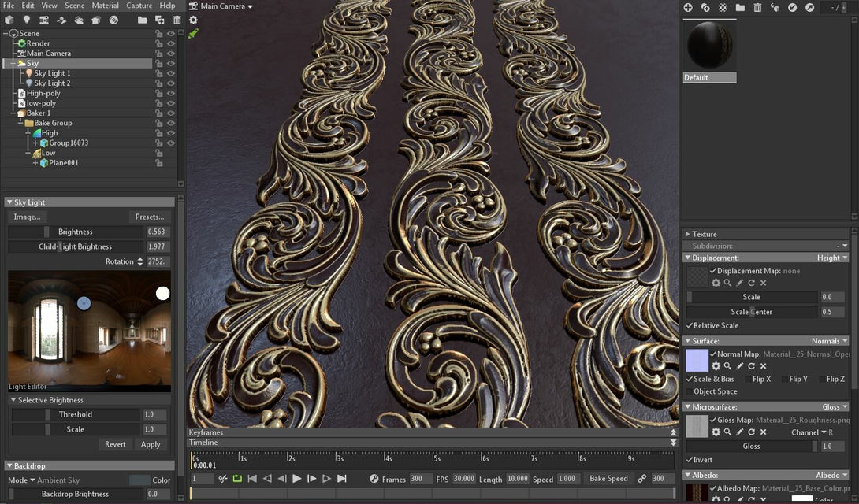
Task: Export the material using the up-right arrow icon
Action: click(x=809, y=8)
